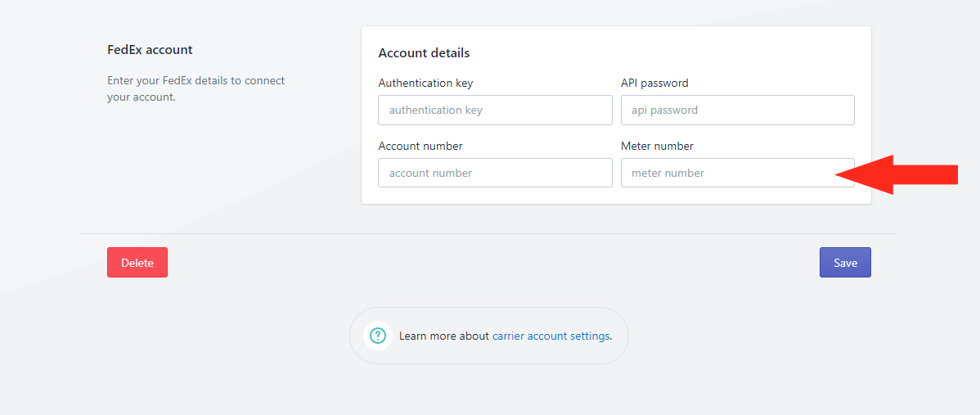Screen dimensions: 980x415
Task: Select the 'Account details' heading
Action: [x=424, y=53]
